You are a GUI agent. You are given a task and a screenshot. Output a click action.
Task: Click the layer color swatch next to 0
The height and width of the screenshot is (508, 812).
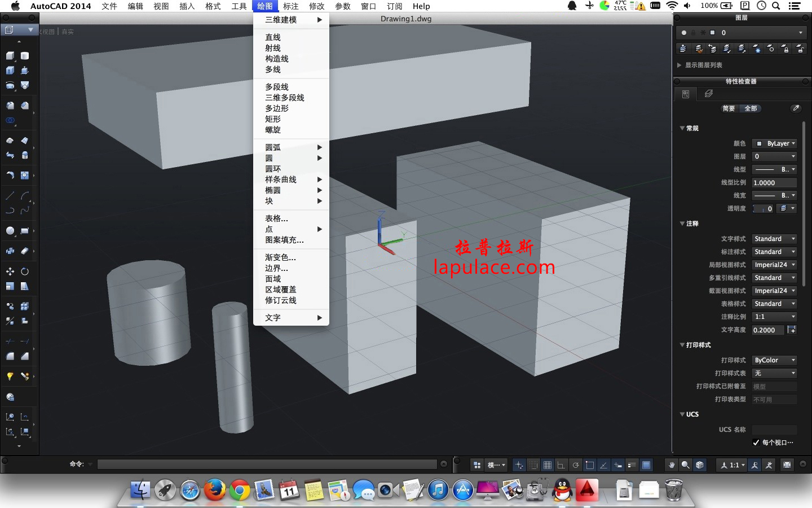point(712,32)
